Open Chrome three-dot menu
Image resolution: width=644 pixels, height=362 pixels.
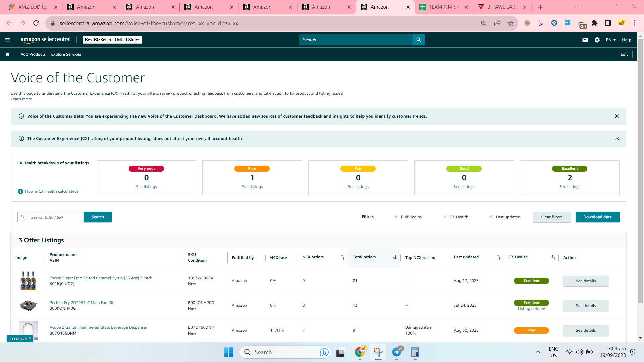(635, 23)
